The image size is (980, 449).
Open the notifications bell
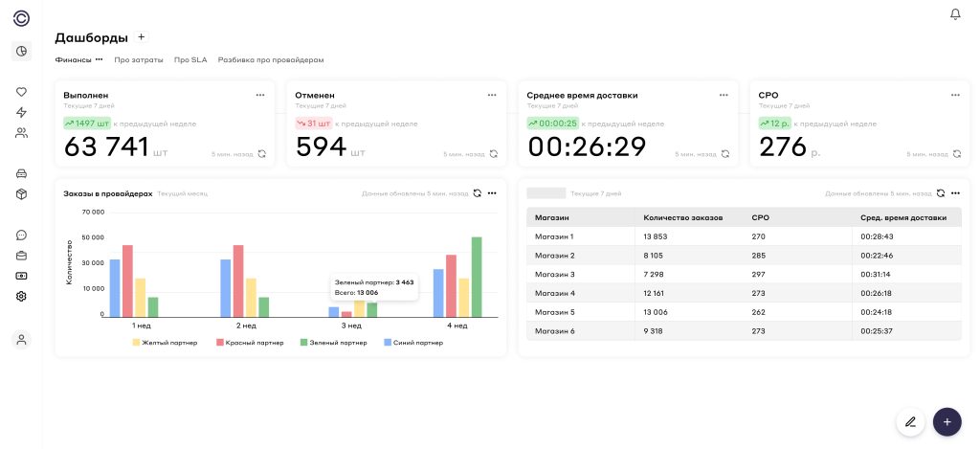click(954, 14)
